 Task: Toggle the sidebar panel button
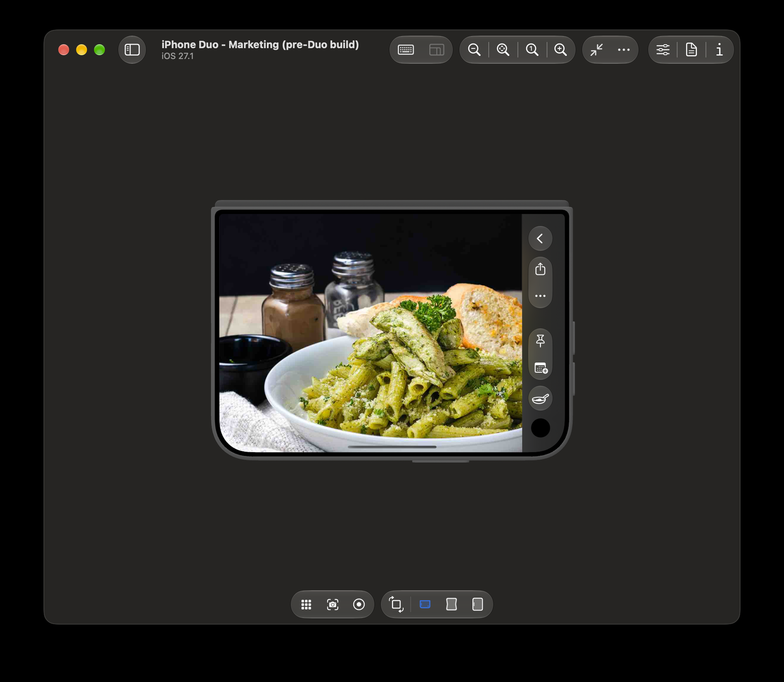point(132,49)
